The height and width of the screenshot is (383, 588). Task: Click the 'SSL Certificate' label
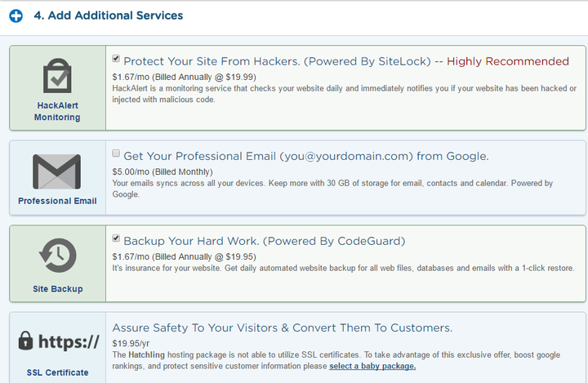[57, 372]
